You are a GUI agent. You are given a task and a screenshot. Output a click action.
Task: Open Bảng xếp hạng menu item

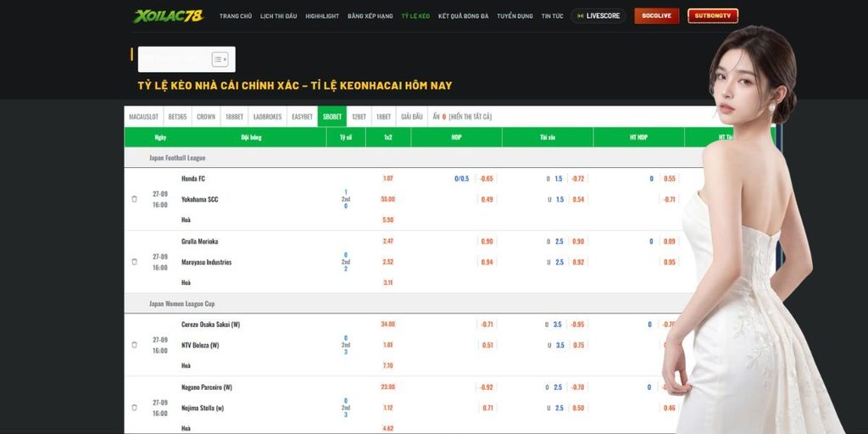tap(370, 16)
